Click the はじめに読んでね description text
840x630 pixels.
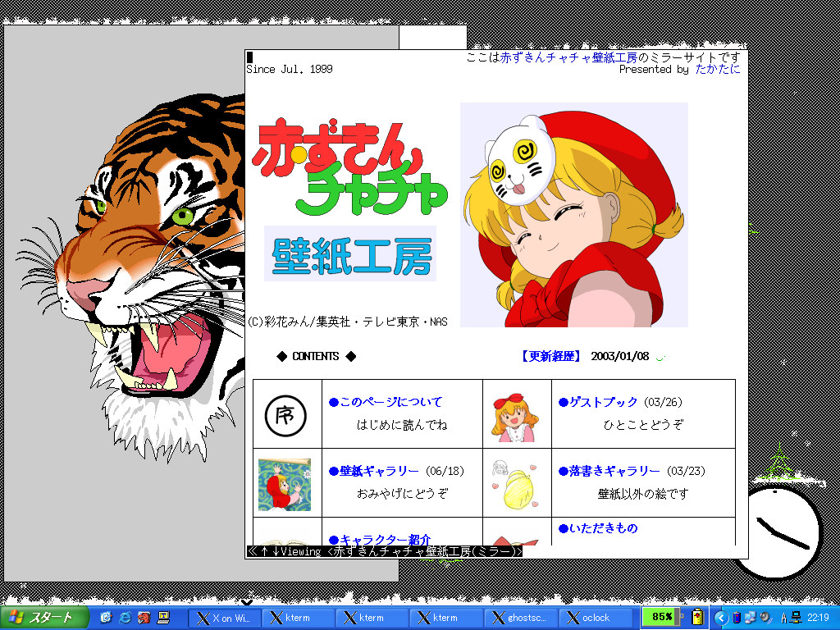[402, 425]
